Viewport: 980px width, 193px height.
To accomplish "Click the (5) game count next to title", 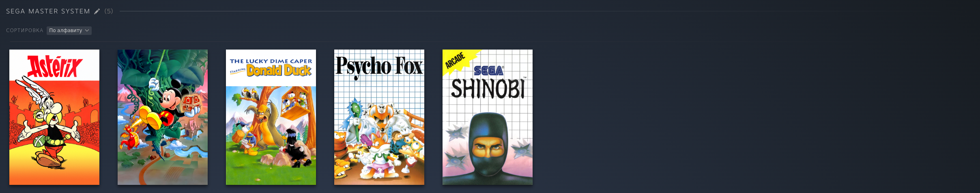I will (109, 11).
